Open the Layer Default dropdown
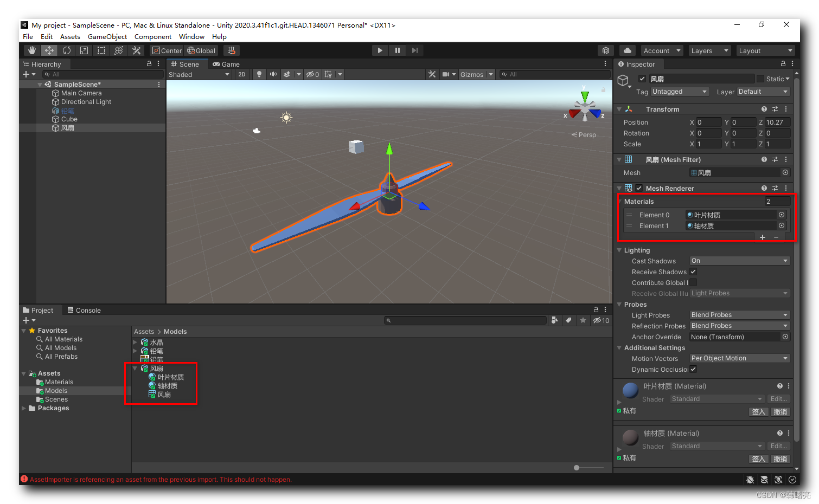The image size is (819, 504). (x=764, y=92)
